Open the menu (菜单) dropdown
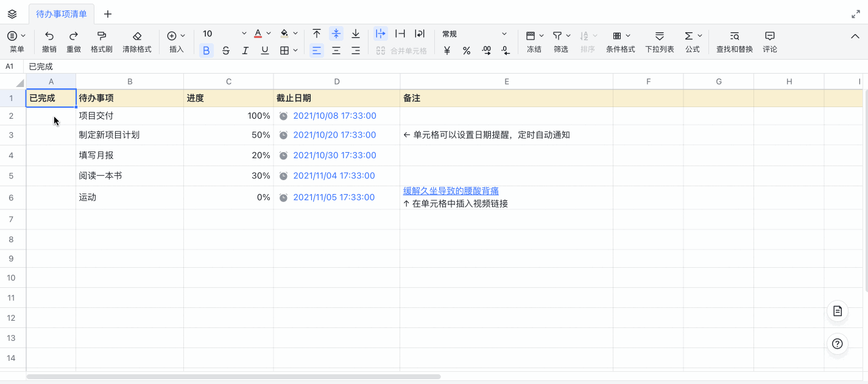Screen dimensions: 868x384 [17, 42]
